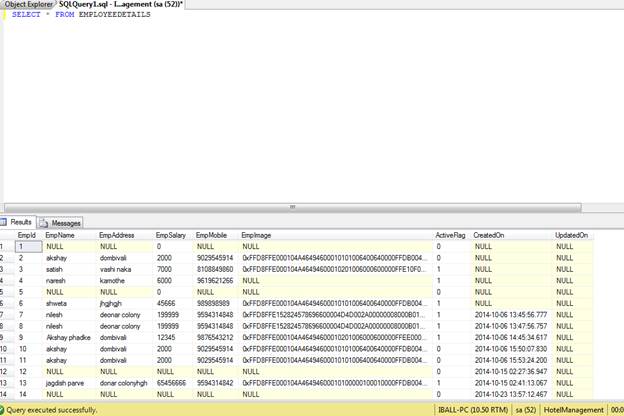Click the query success status icon
624x416 pixels.
click(2, 410)
